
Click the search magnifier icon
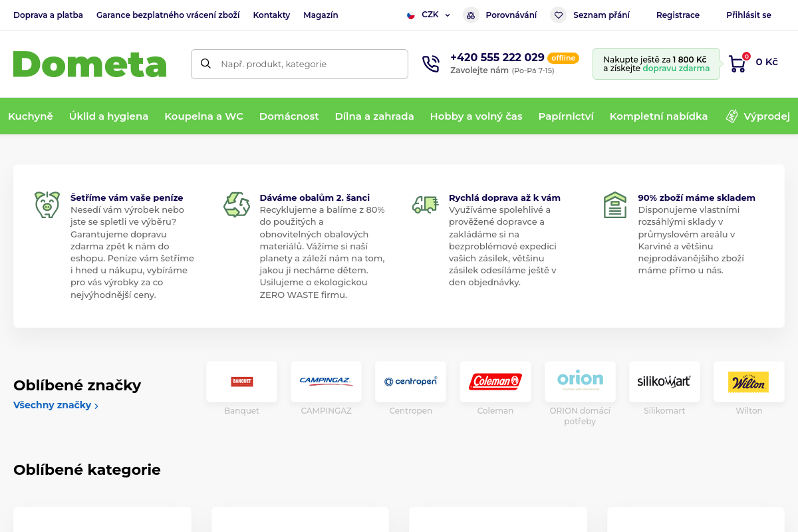point(205,64)
